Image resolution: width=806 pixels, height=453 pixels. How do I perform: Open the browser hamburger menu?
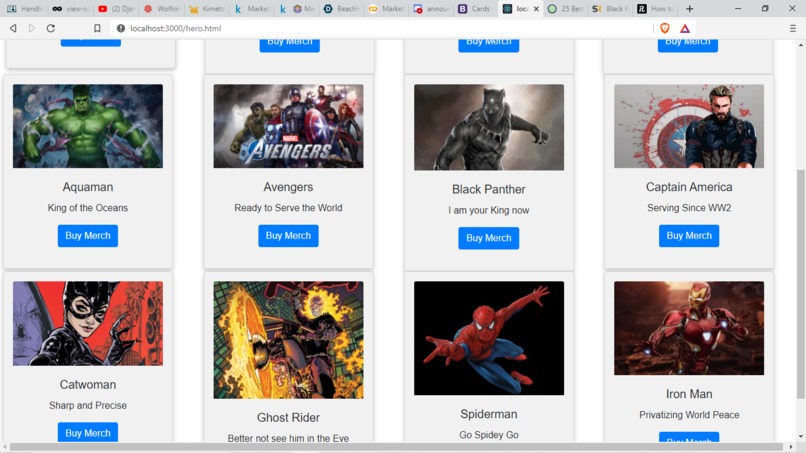[793, 28]
